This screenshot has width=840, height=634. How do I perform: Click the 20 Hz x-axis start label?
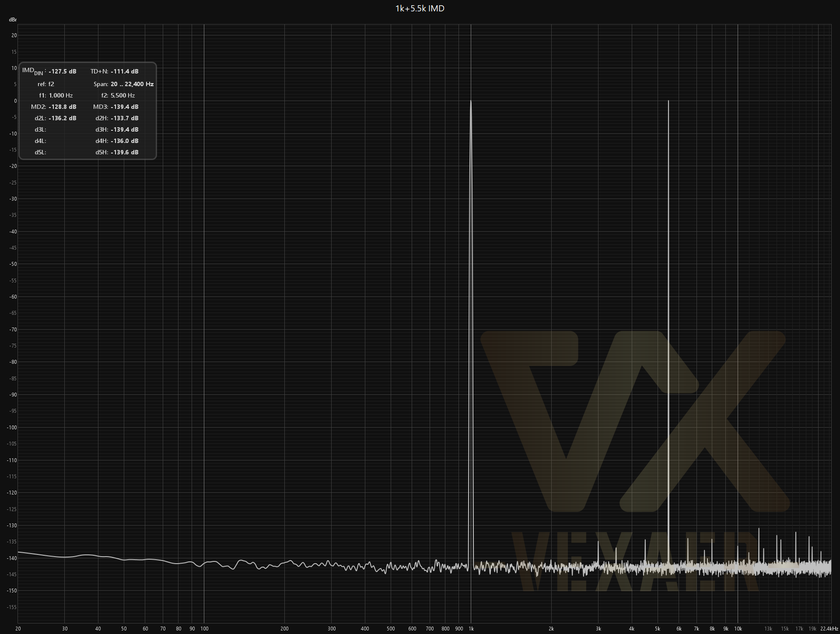(18, 629)
